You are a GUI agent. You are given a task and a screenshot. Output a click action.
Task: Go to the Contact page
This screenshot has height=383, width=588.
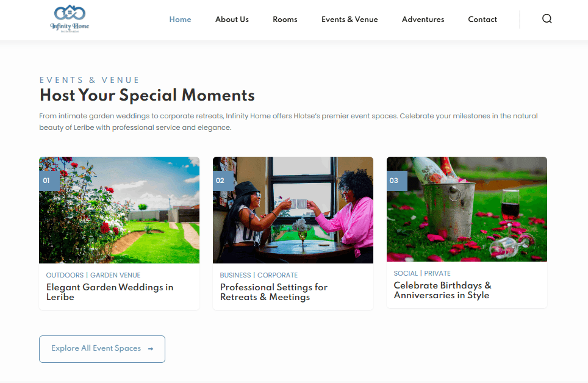[x=482, y=20]
